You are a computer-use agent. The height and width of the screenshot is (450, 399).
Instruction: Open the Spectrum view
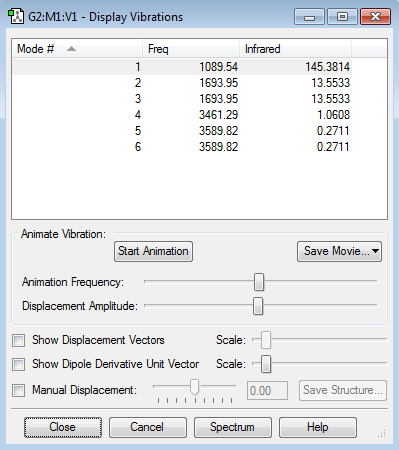[x=233, y=427]
